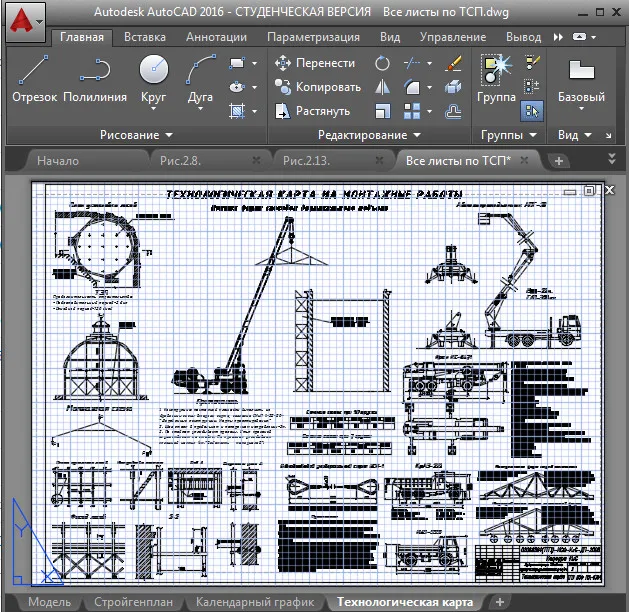Viewport: 629px width, 612px height.
Task: Click the ungroup icon in Группы panel
Action: (x=532, y=63)
